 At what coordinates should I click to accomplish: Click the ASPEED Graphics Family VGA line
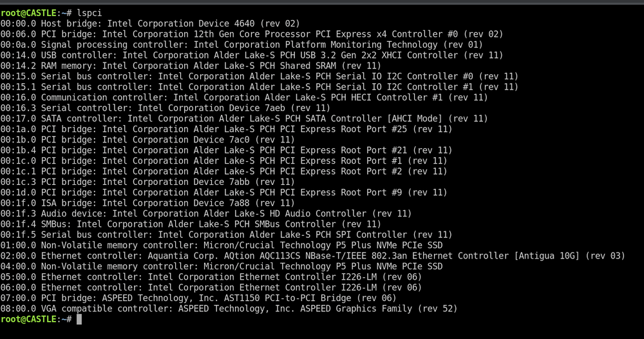229,309
